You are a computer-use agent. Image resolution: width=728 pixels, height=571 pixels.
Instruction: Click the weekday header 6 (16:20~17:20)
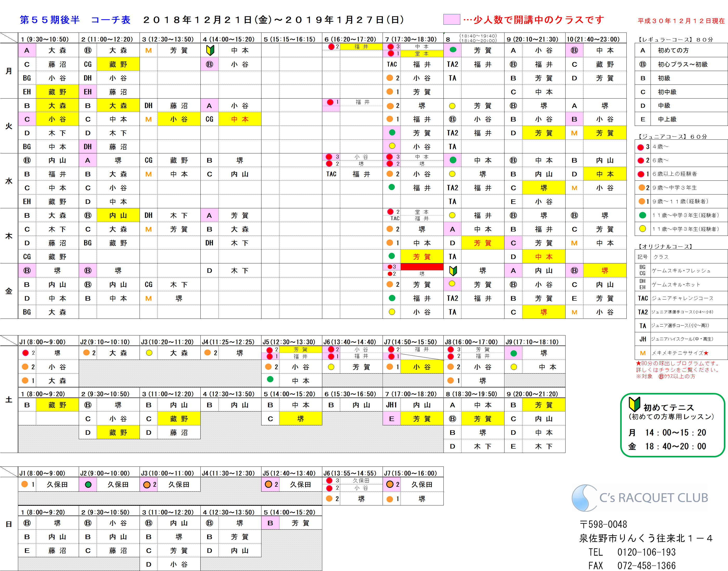pyautogui.click(x=350, y=39)
